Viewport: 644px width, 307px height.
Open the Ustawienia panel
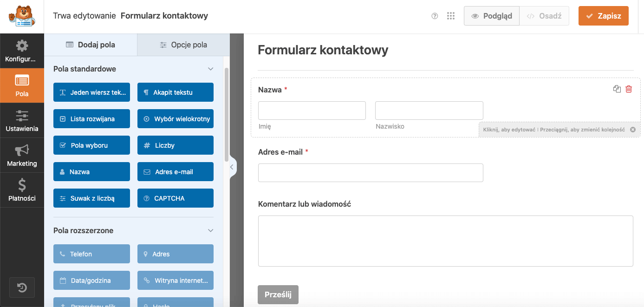(x=22, y=121)
